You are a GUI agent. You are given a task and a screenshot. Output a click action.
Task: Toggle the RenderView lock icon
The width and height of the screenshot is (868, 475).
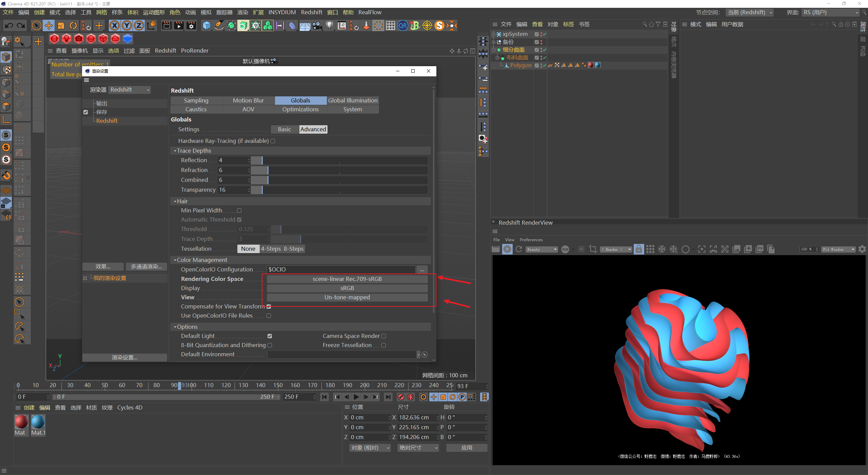coord(639,249)
